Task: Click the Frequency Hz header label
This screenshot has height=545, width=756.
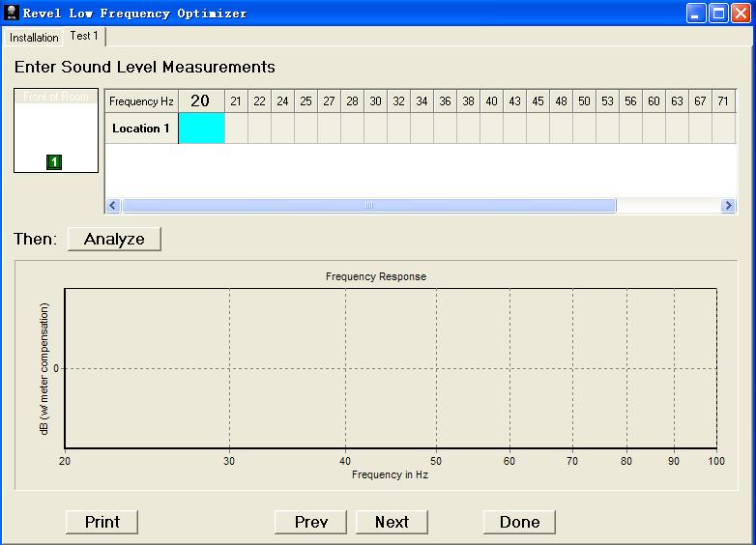Action: 141,101
